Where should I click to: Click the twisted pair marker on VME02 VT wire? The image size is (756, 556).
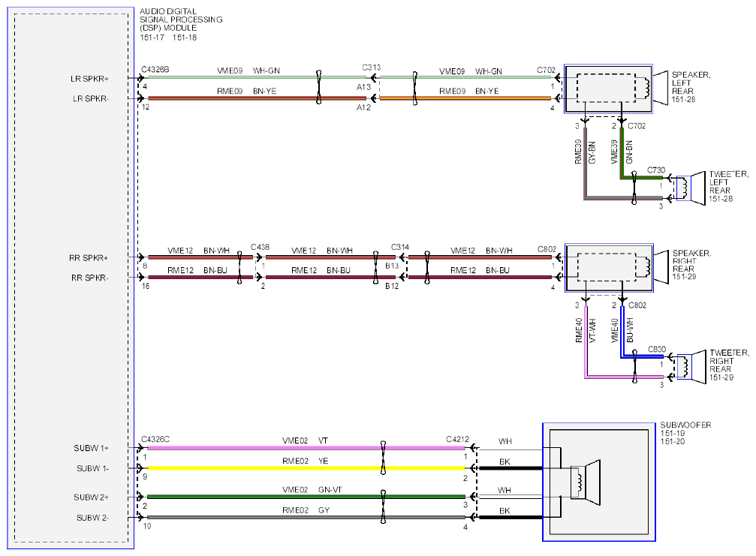click(x=384, y=458)
